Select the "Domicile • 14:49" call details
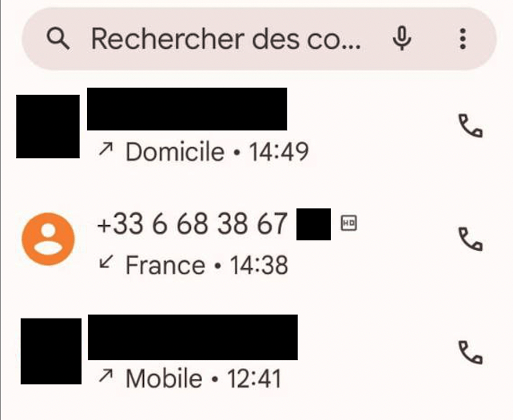The width and height of the screenshot is (513, 420). [x=217, y=151]
